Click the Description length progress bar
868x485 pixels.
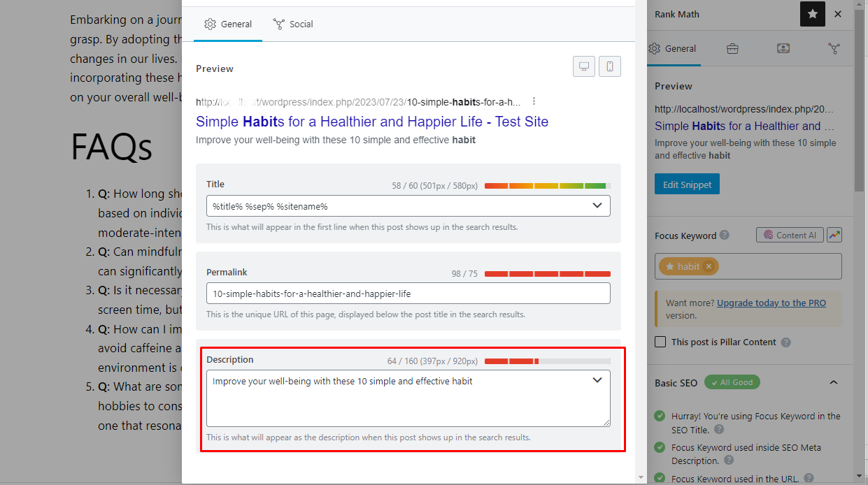[x=548, y=361]
